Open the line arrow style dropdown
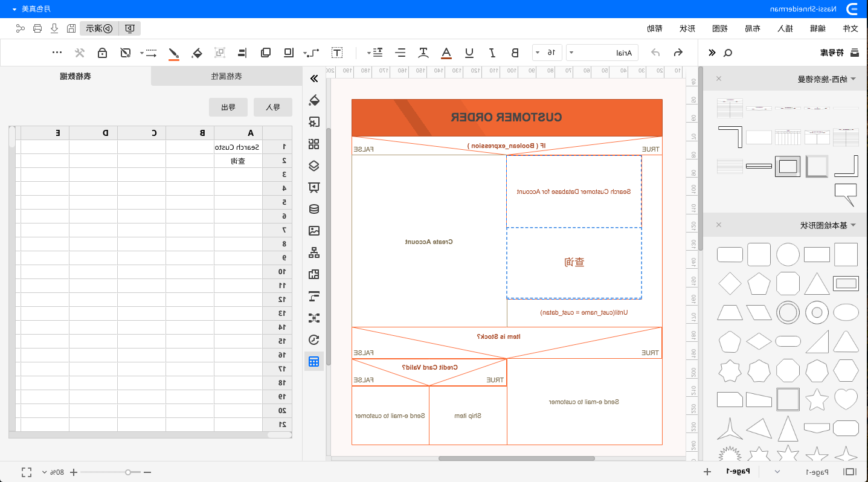 click(x=149, y=53)
